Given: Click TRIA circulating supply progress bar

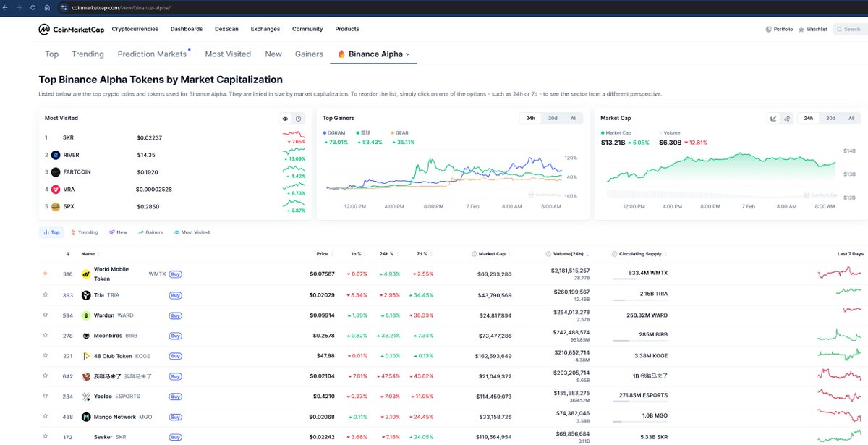Looking at the screenshot, I should [639, 300].
